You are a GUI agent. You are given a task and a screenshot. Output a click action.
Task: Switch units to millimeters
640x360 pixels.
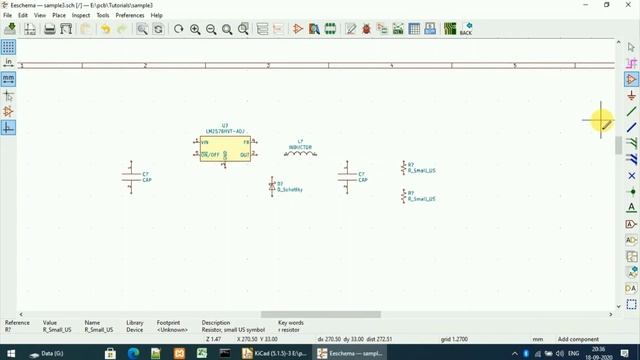(x=8, y=79)
